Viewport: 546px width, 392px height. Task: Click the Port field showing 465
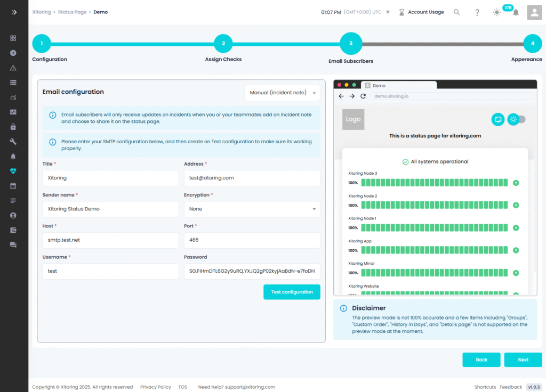252,240
